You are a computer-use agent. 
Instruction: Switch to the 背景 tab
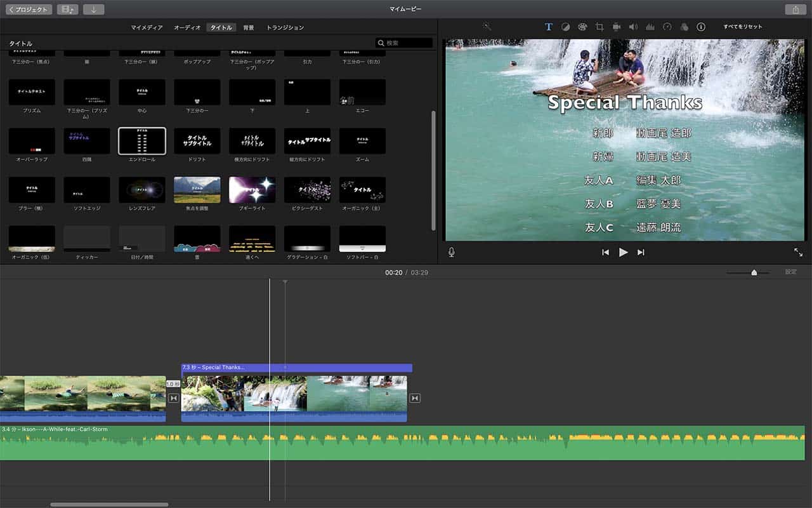249,28
